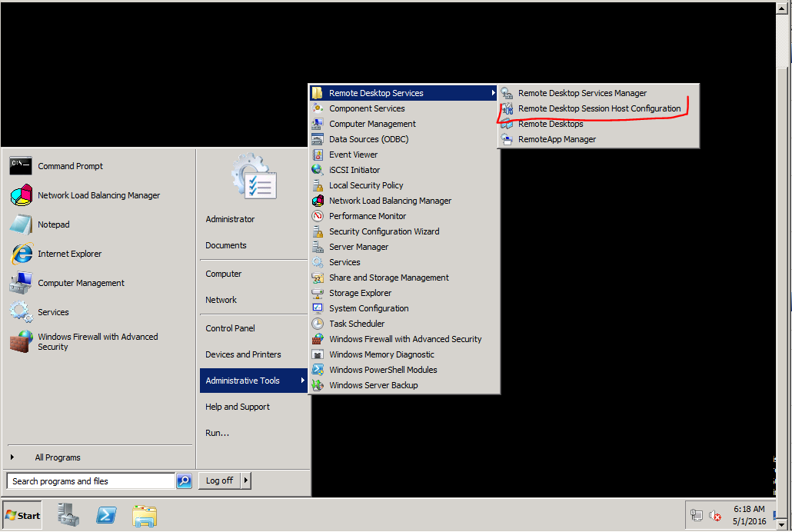Select Server Manager in Administrative Tools list
792x532 pixels.
coord(404,247)
